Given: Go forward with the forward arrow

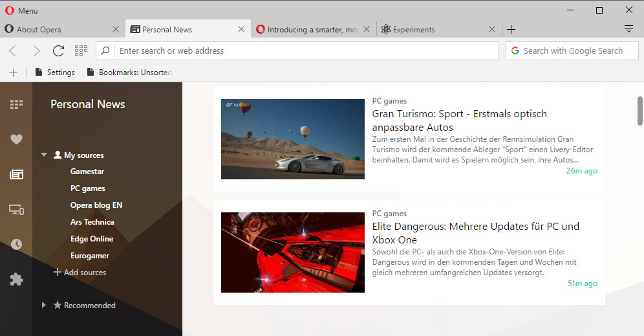Looking at the screenshot, I should 36,50.
